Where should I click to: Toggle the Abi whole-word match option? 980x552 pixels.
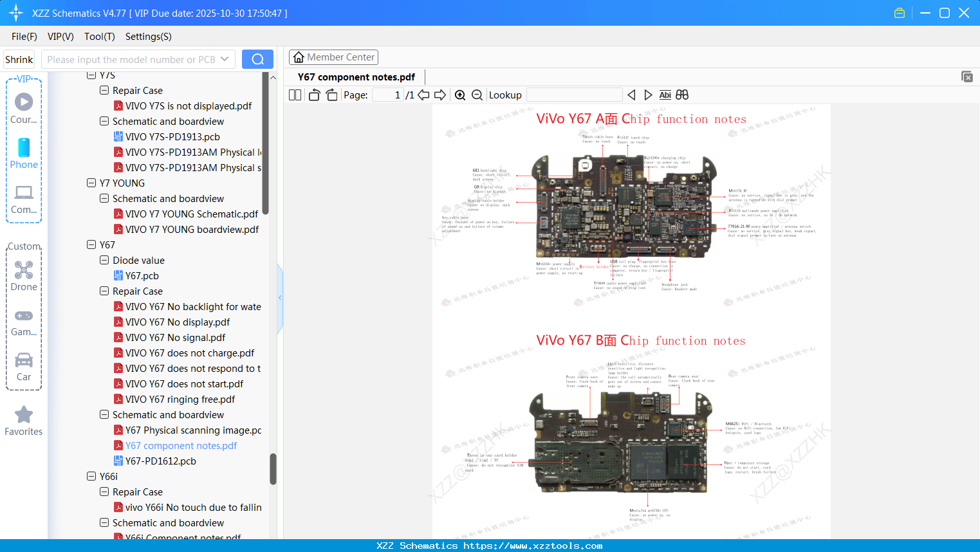coord(665,95)
